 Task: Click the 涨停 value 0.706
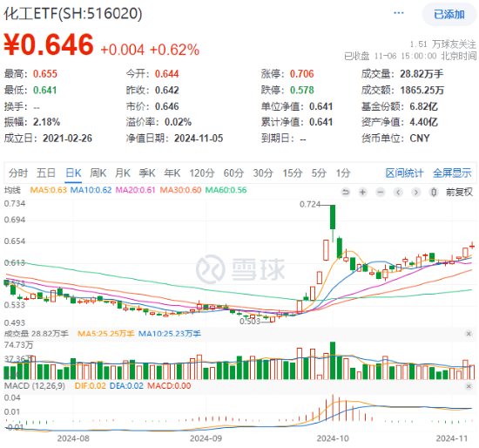point(302,74)
